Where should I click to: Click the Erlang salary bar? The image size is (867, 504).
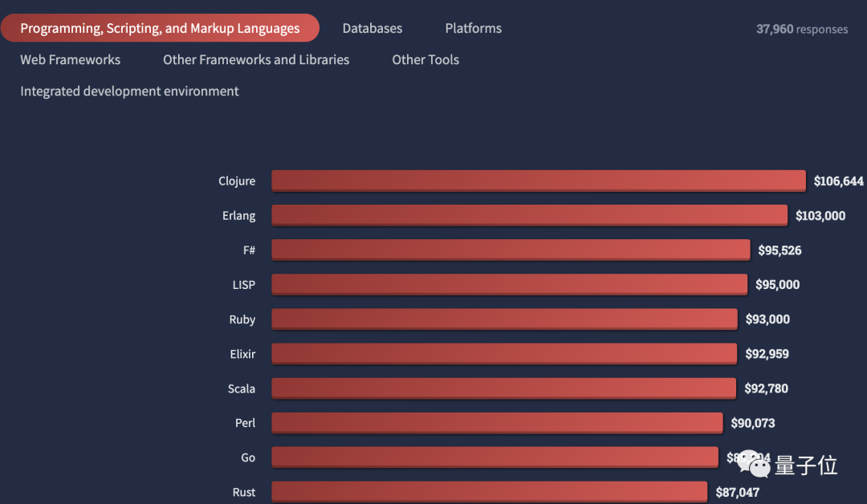point(529,215)
